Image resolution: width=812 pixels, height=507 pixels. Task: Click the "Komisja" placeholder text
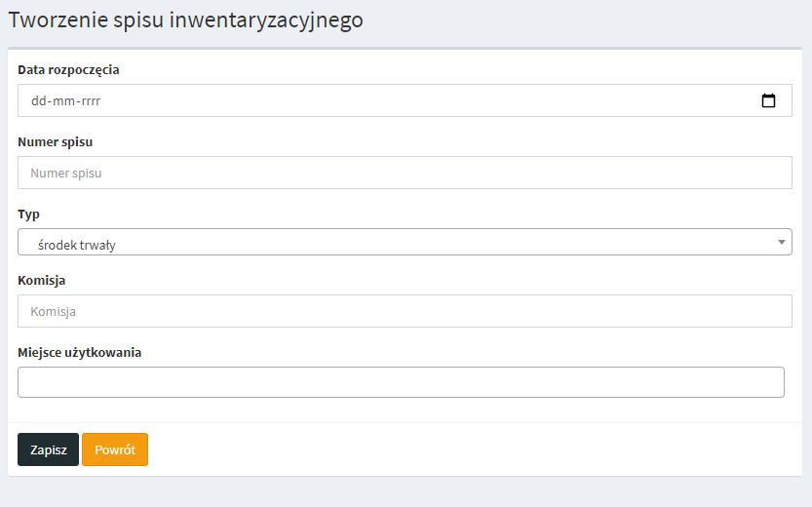point(54,312)
